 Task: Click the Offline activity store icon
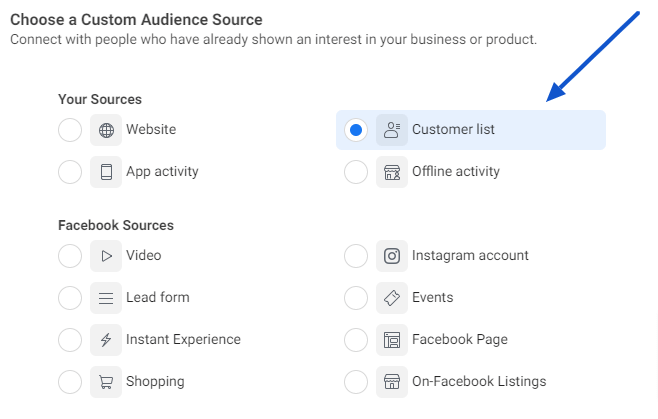click(392, 172)
